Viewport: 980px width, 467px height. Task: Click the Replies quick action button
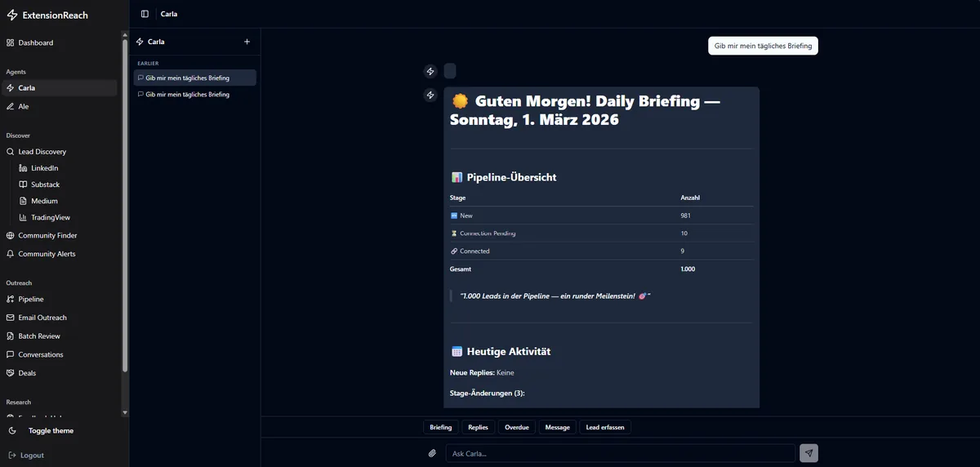tap(478, 427)
